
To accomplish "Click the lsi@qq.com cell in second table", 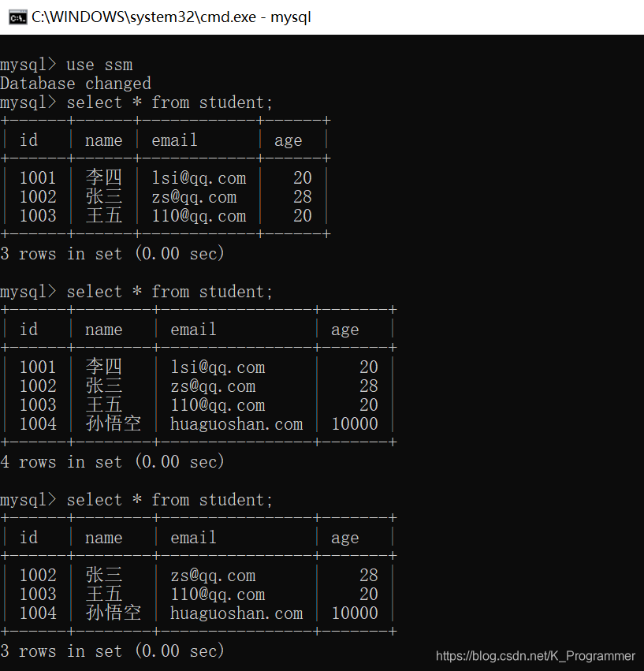I will [218, 367].
